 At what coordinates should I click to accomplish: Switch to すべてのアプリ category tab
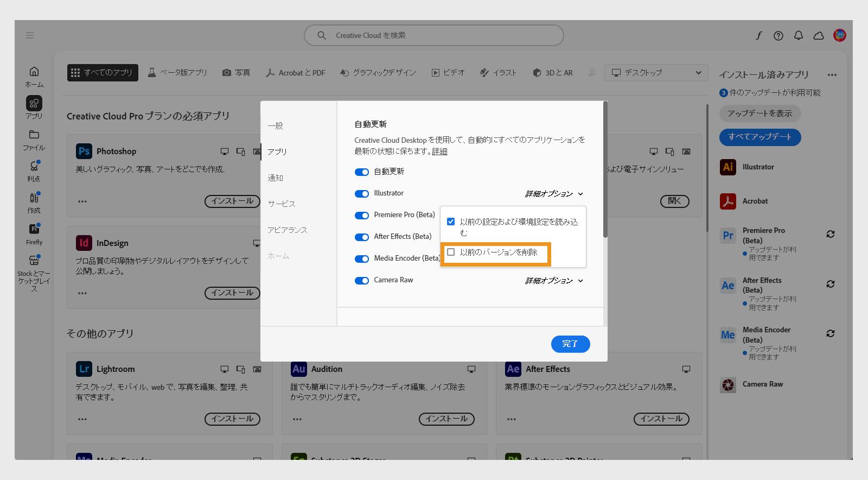(103, 73)
